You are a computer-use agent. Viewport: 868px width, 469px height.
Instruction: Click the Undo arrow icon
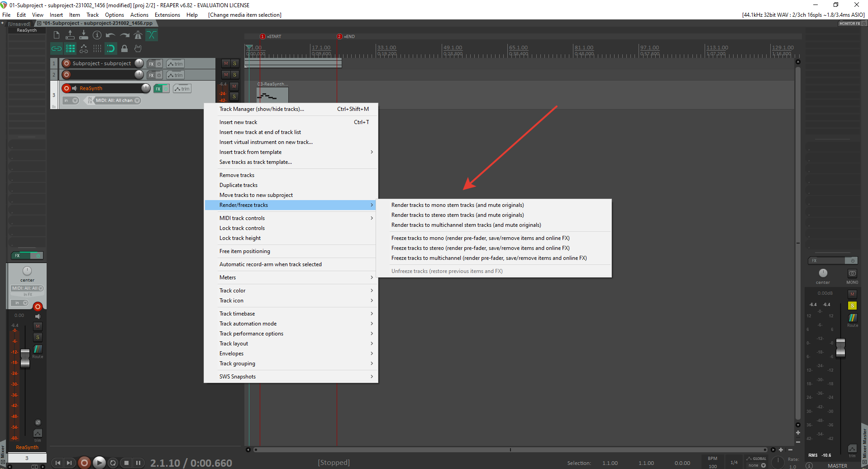point(110,35)
